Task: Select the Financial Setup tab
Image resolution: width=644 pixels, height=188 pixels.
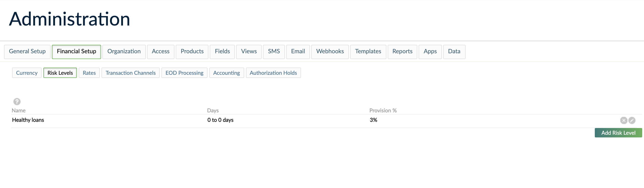Action: click(x=76, y=51)
